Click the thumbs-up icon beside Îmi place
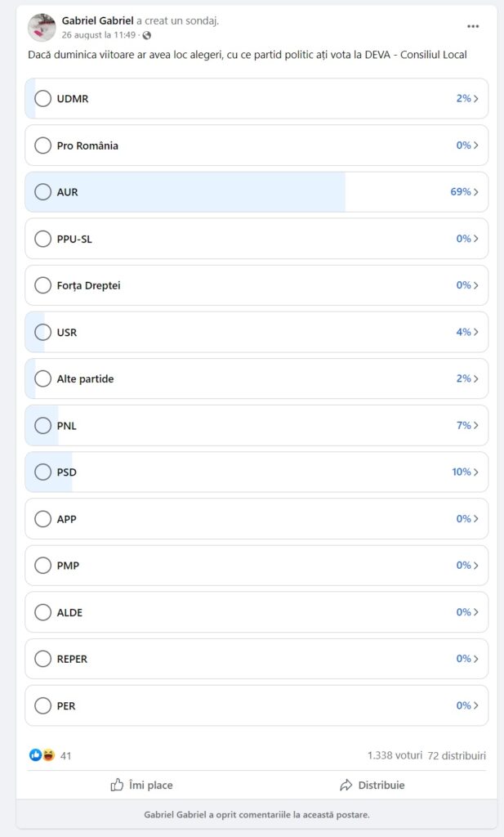 [117, 784]
